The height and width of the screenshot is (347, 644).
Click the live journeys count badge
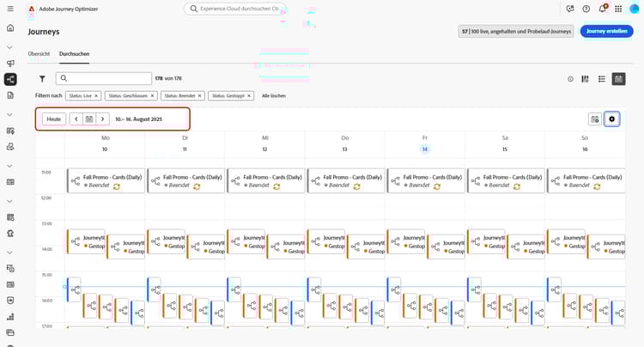pos(516,31)
